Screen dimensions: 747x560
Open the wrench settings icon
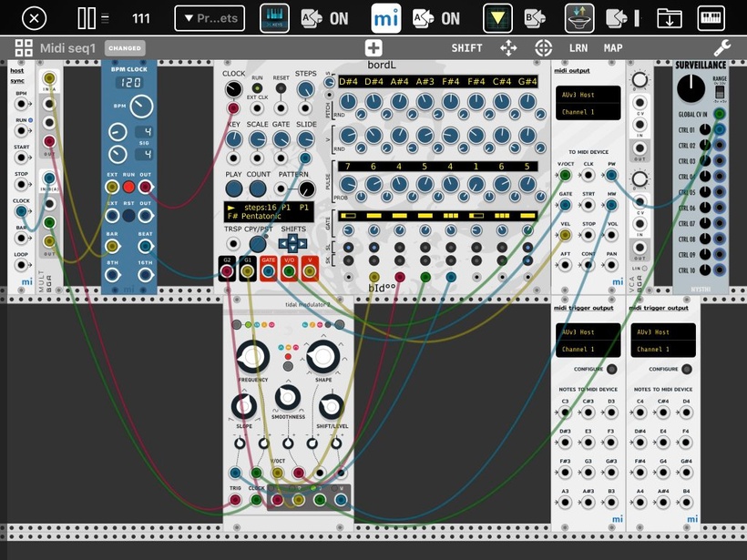pos(722,48)
